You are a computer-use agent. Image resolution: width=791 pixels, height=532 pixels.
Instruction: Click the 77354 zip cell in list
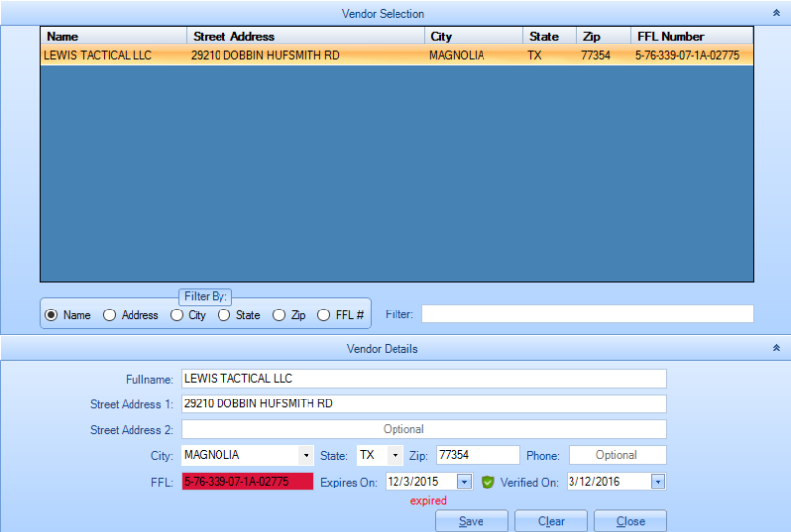tap(596, 55)
